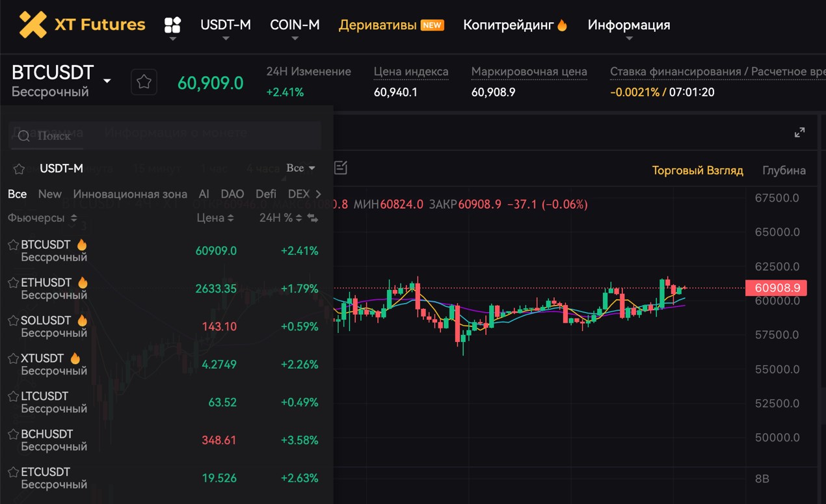Switch to the USDT-M list tab
This screenshot has width=826, height=504.
pyautogui.click(x=62, y=168)
